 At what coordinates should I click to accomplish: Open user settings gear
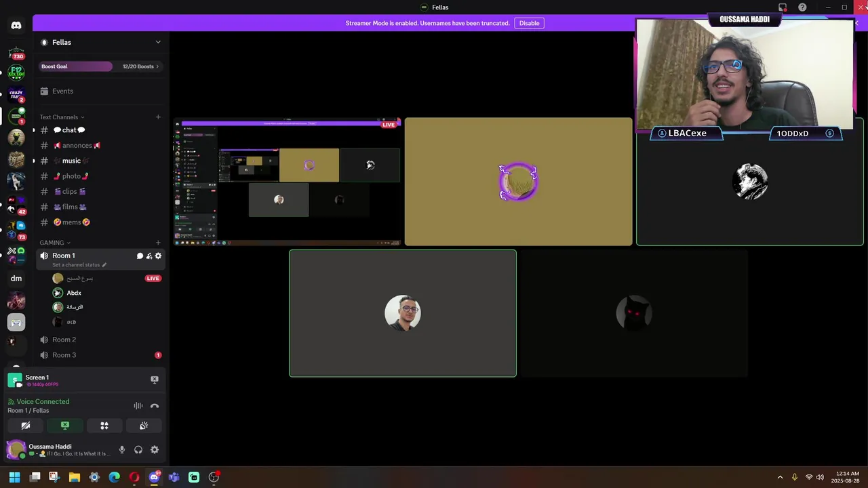[x=155, y=449]
